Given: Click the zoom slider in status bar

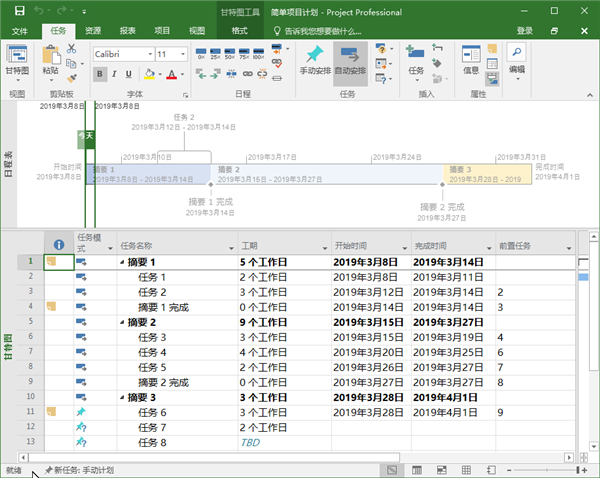Looking at the screenshot, I should [x=543, y=470].
